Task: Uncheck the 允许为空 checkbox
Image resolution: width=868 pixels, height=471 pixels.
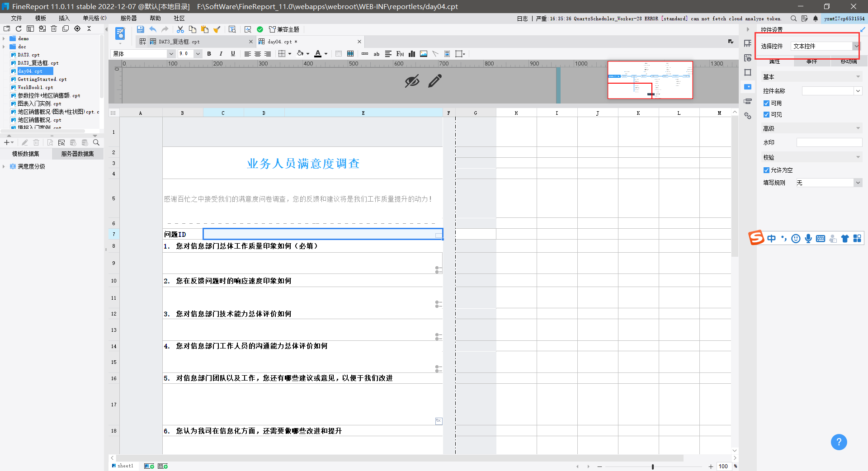Action: click(766, 170)
